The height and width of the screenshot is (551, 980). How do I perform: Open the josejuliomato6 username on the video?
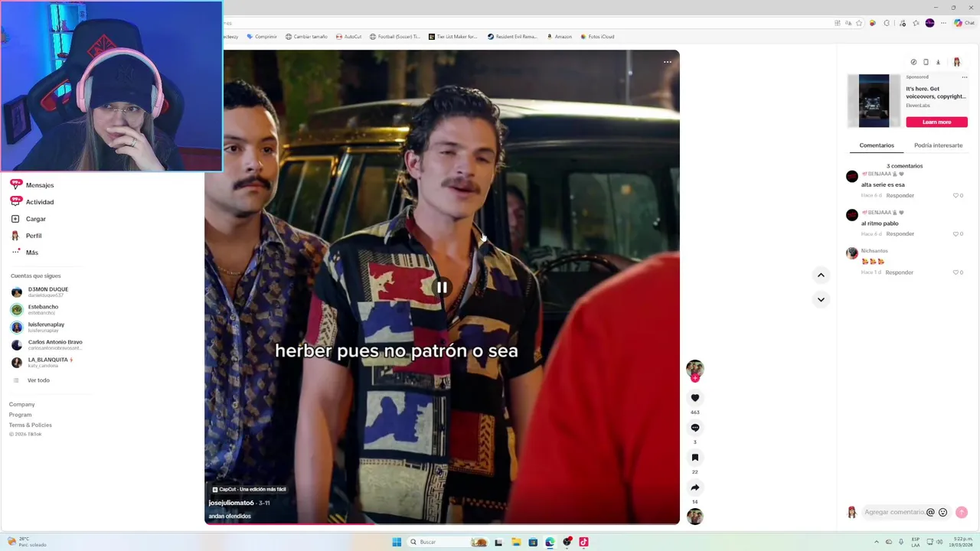pyautogui.click(x=231, y=504)
